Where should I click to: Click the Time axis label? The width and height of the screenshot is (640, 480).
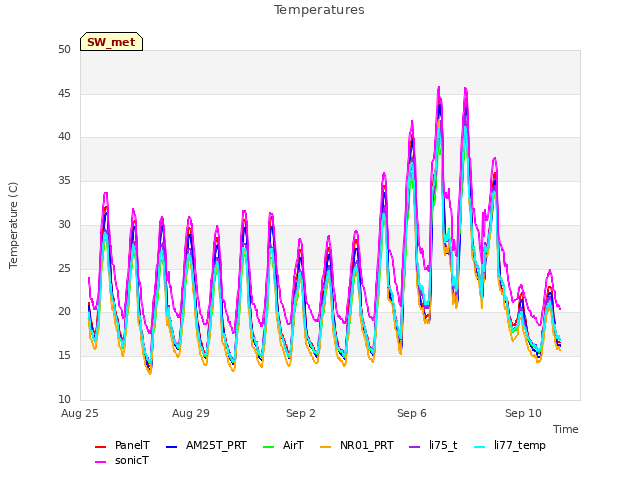(x=566, y=429)
